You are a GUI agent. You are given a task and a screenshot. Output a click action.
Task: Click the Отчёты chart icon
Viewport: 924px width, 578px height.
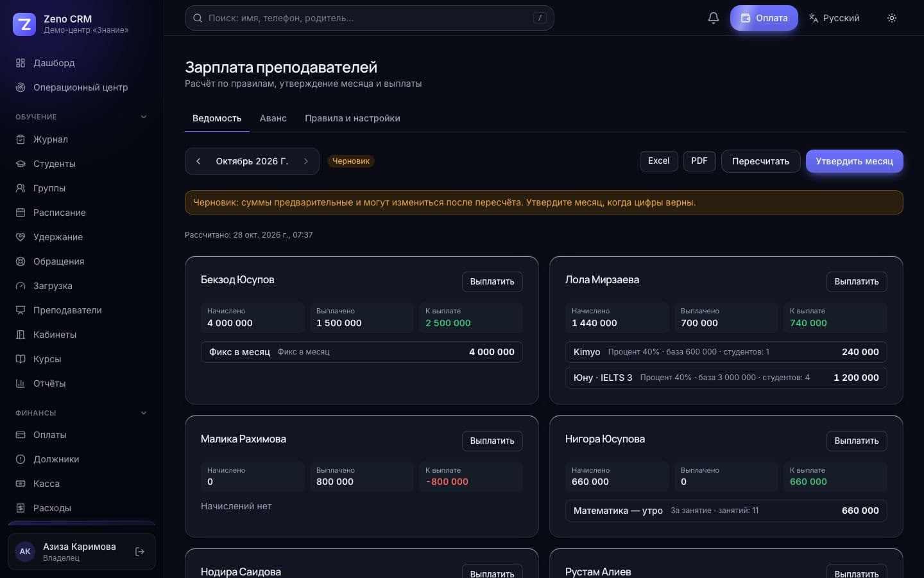click(21, 383)
